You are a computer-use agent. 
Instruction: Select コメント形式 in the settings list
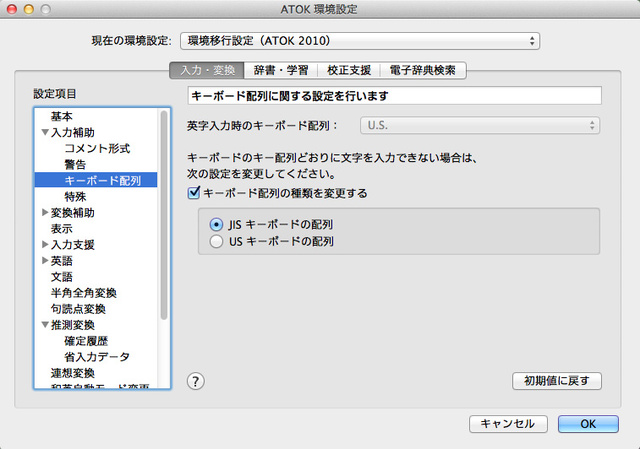[97, 149]
